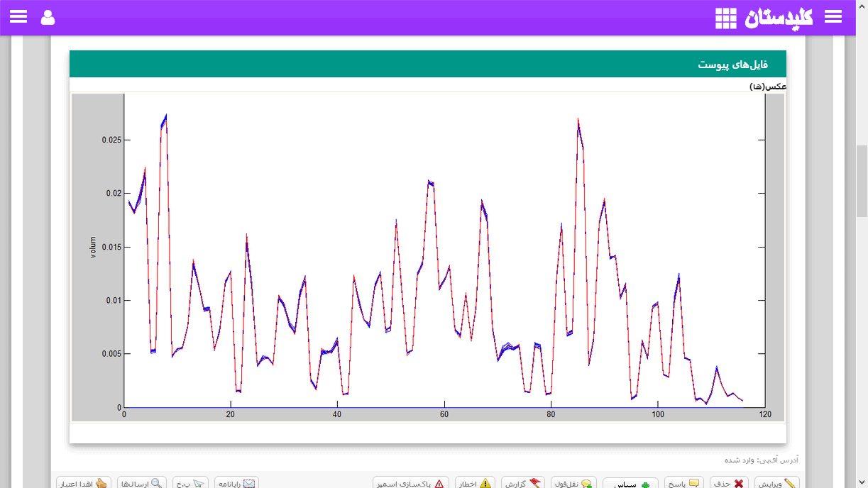The width and height of the screenshot is (868, 488).
Task: Click the فایل‌های پیوست header bar
Action: tap(428, 64)
